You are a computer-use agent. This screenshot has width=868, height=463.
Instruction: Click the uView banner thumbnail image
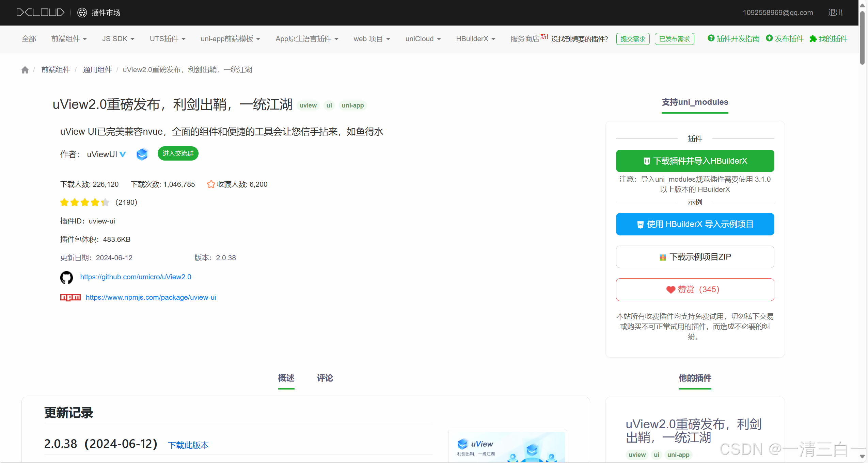coord(507,446)
